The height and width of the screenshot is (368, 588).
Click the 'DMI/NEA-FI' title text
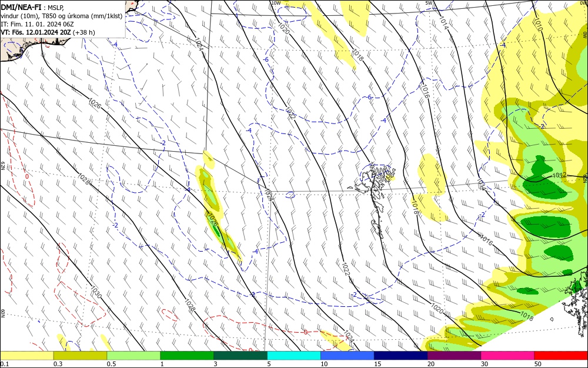pyautogui.click(x=21, y=6)
